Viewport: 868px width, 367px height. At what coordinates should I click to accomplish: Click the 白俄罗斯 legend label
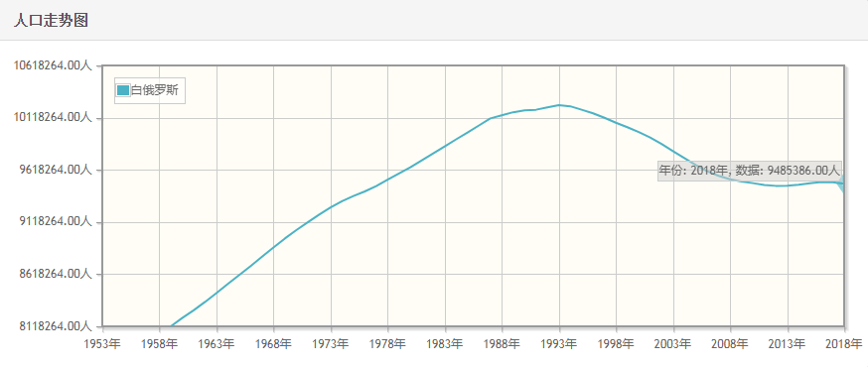[155, 90]
